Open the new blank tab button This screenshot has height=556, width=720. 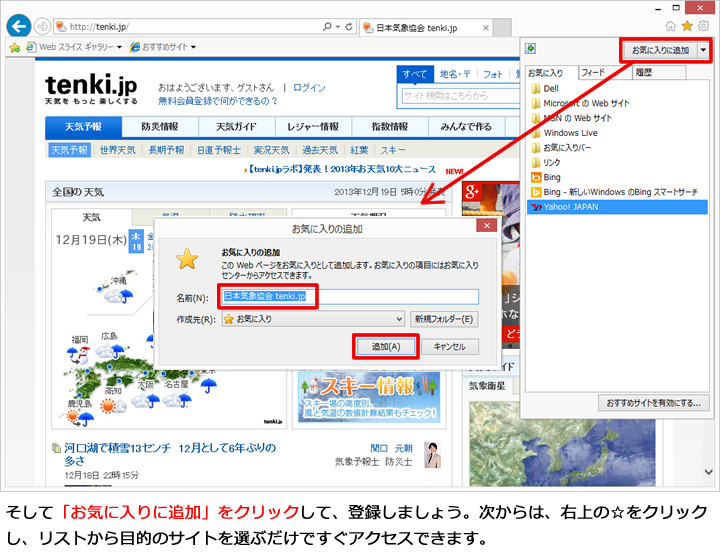pyautogui.click(x=502, y=28)
